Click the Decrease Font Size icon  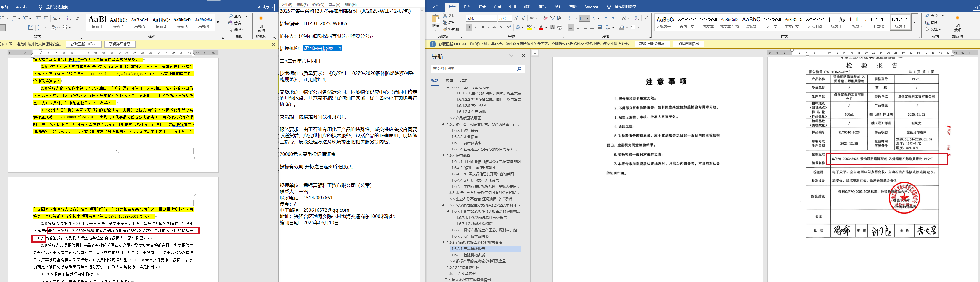coord(523,18)
